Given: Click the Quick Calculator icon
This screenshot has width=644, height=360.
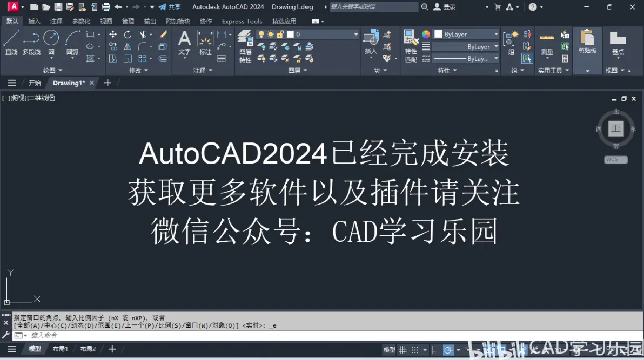Looking at the screenshot, I should click(565, 59).
